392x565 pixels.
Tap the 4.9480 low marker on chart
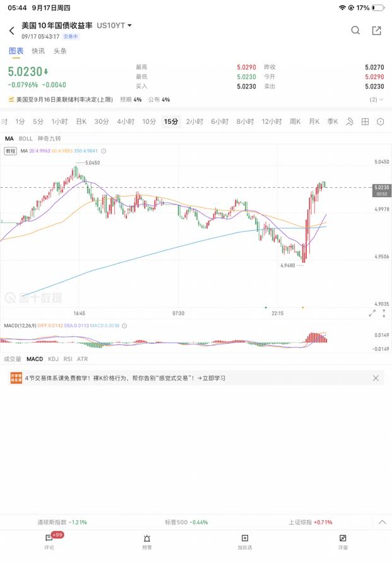pyautogui.click(x=288, y=265)
